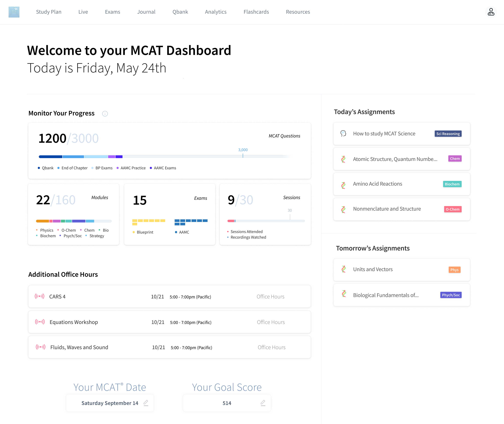
Task: Open the Atomic Structure, Quantum Numbers assignment
Action: [395, 159]
